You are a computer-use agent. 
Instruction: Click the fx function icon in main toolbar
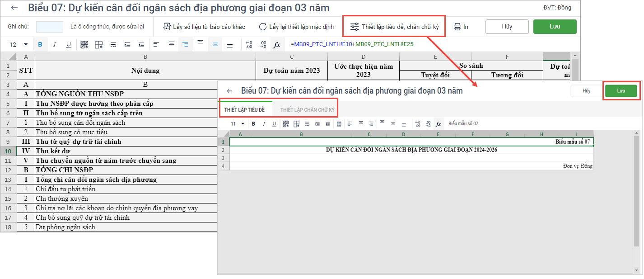(277, 44)
